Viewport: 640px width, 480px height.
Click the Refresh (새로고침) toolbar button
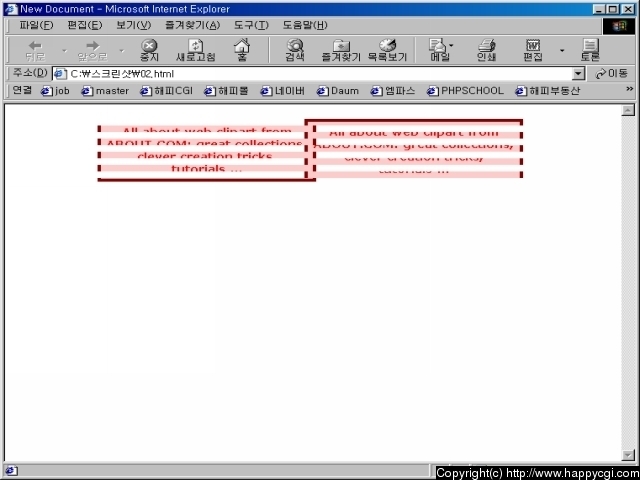196,51
